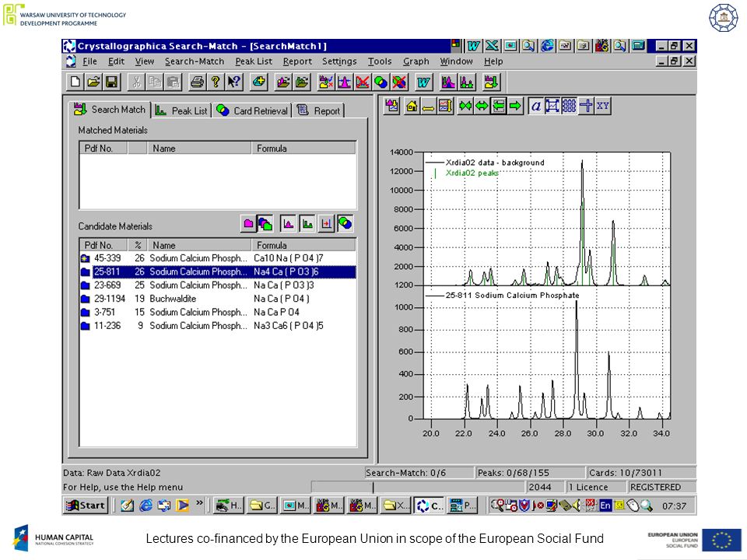The height and width of the screenshot is (560, 747).
Task: Open help with the yellow question mark icon
Action: coord(216,82)
